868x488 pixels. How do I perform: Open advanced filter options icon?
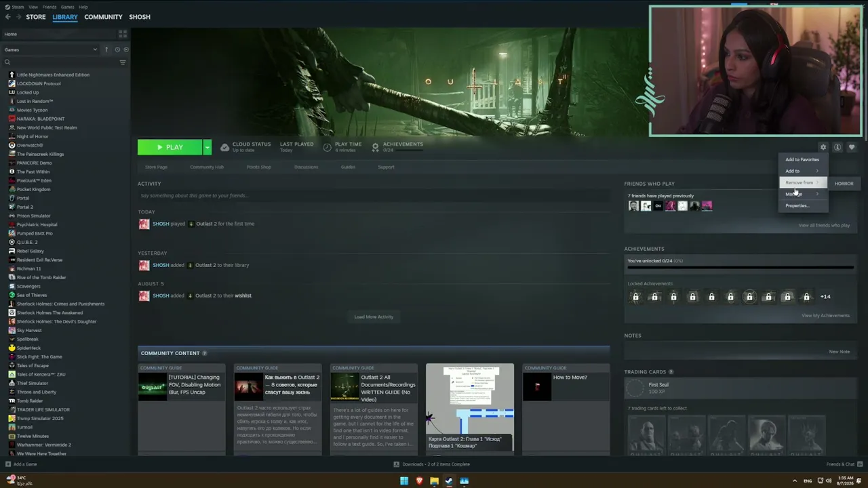pyautogui.click(x=123, y=62)
